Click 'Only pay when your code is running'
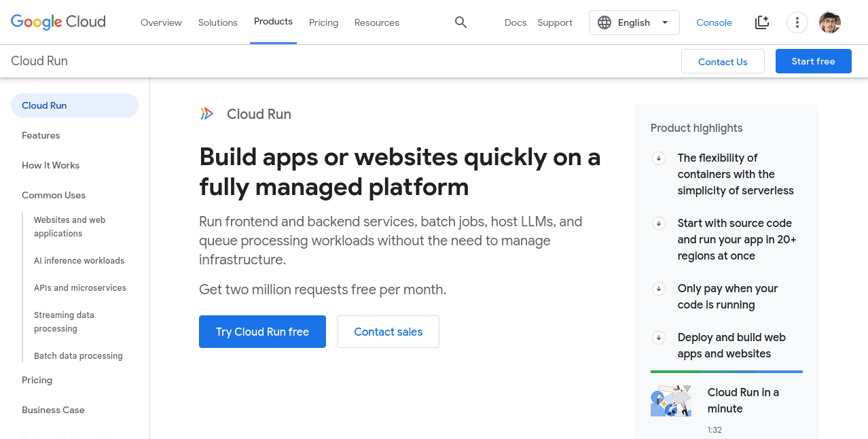Viewport: 868px width, 439px height. (x=727, y=296)
